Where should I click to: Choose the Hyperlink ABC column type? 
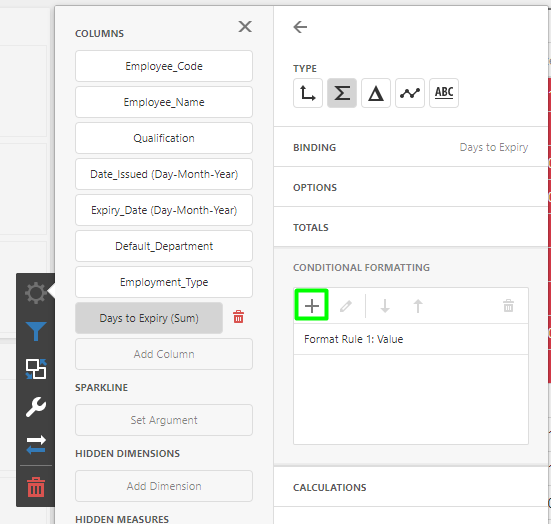pos(444,93)
